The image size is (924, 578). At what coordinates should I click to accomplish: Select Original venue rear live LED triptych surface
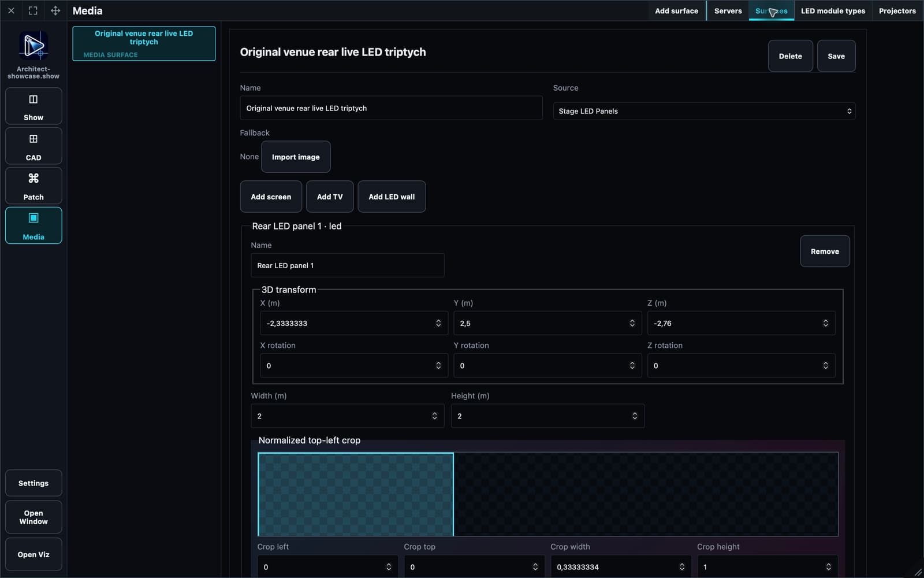(144, 43)
